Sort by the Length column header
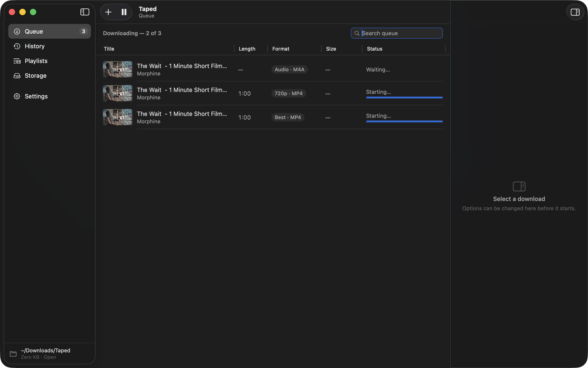Screen dimensions: 588x368 pos(247,49)
